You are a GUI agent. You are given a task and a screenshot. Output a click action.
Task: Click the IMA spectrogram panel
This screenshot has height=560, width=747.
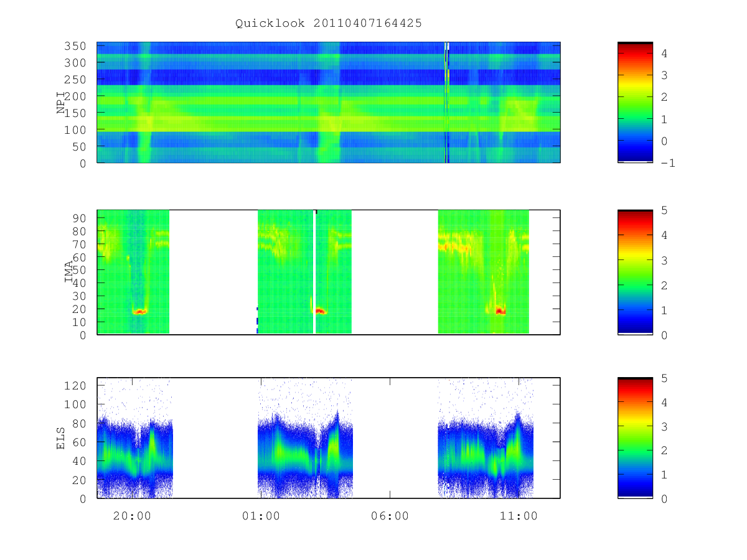(x=329, y=273)
